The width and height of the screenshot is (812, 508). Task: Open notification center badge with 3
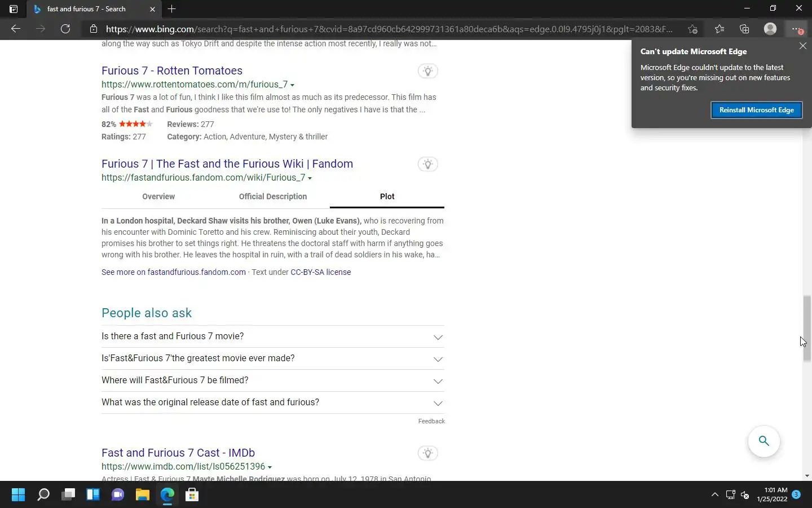click(x=796, y=494)
